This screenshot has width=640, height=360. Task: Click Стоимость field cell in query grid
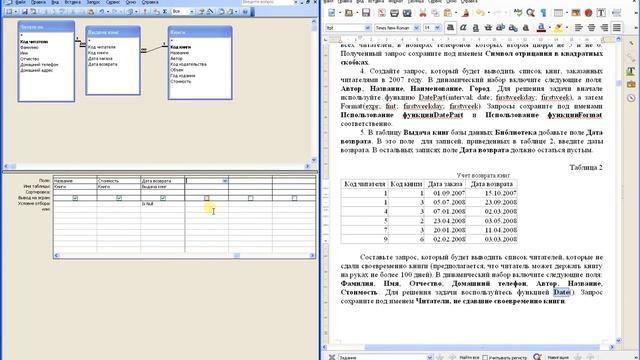tap(119, 180)
